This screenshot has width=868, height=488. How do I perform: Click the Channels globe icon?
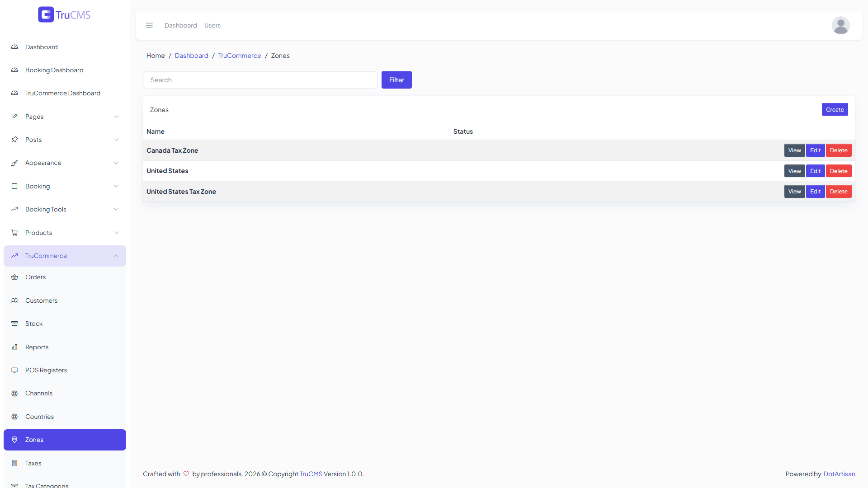point(14,393)
